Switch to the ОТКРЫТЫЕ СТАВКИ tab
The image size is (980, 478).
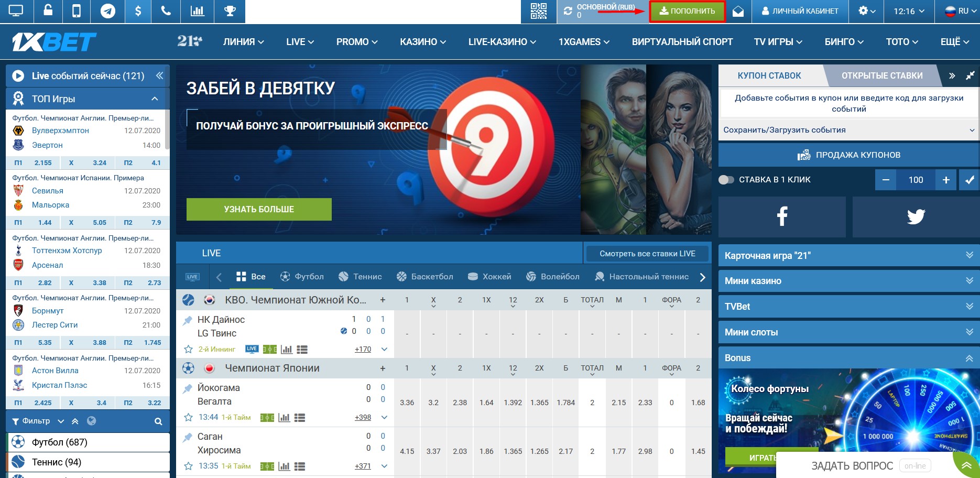(881, 75)
